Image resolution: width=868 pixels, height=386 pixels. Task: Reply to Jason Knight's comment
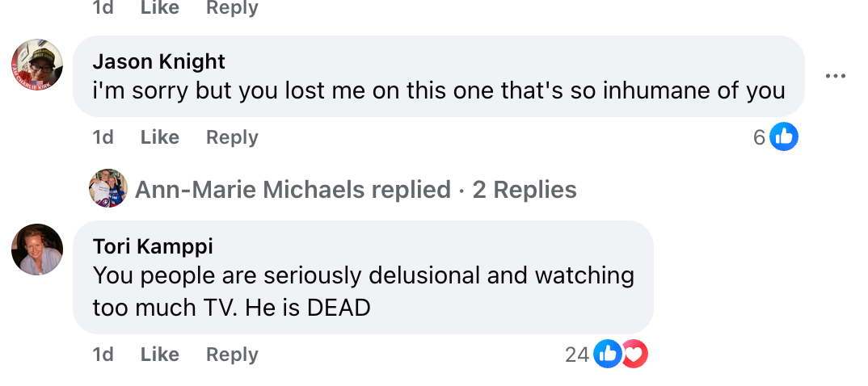[232, 137]
